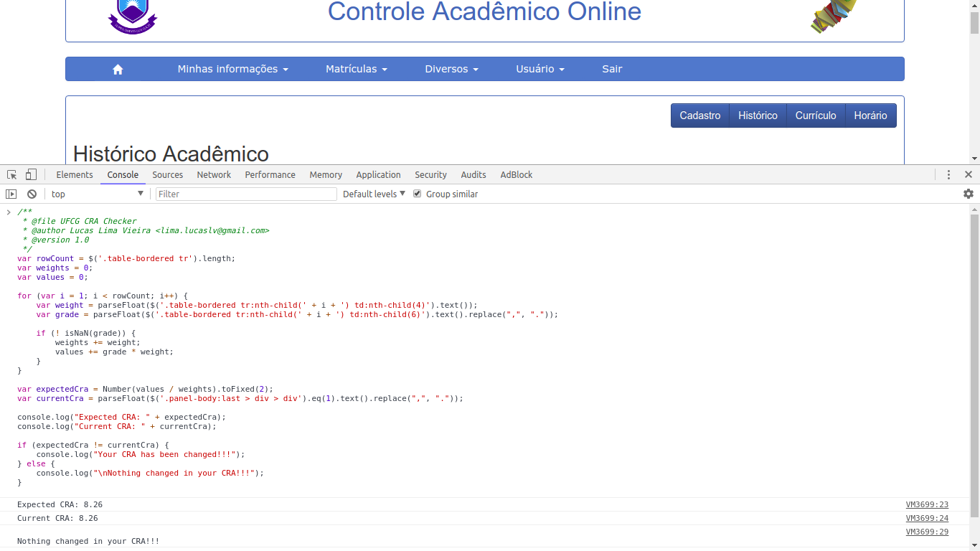
Task: Close the DevTools panel
Action: coord(969,174)
